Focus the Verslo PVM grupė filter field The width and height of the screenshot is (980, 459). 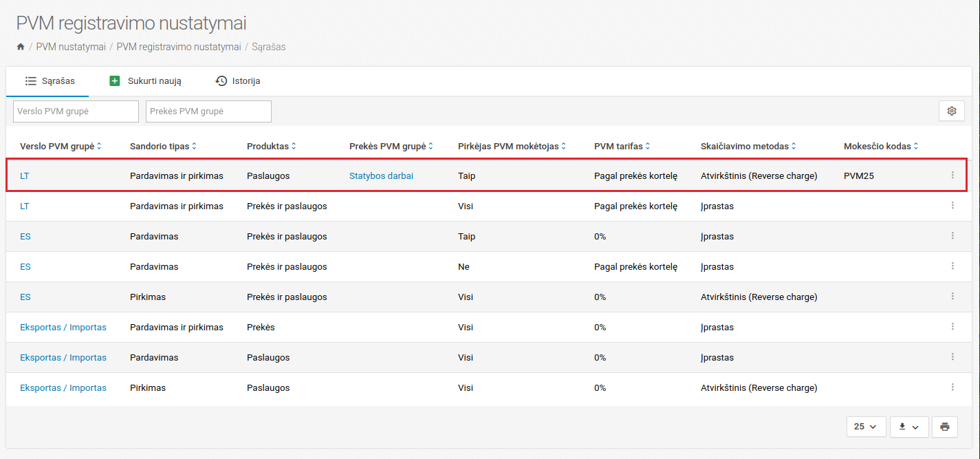76,111
